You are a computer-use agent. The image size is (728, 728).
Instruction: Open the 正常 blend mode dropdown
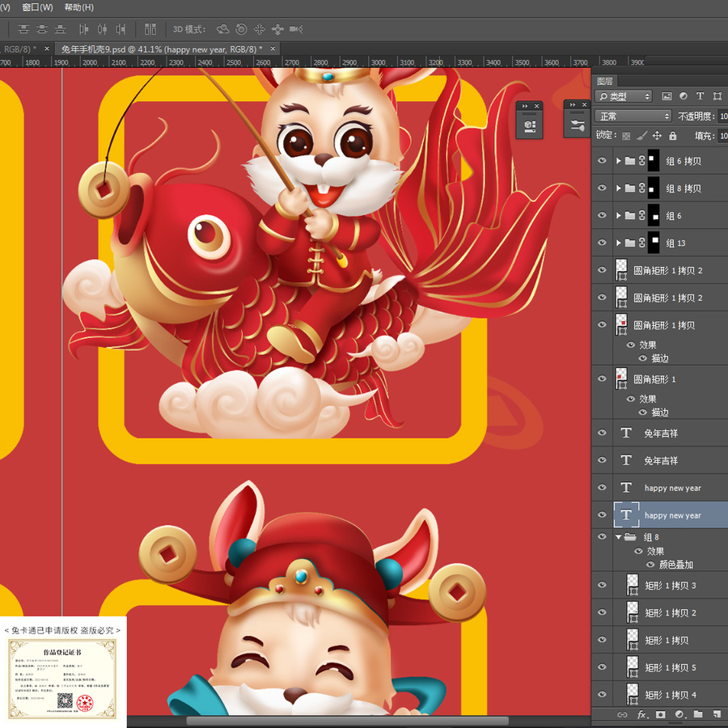point(633,116)
